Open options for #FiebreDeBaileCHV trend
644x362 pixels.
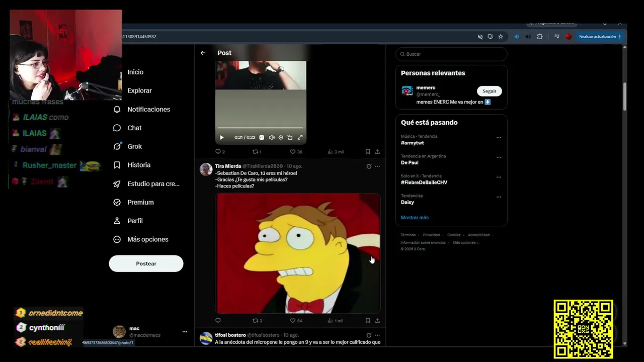pos(499,177)
